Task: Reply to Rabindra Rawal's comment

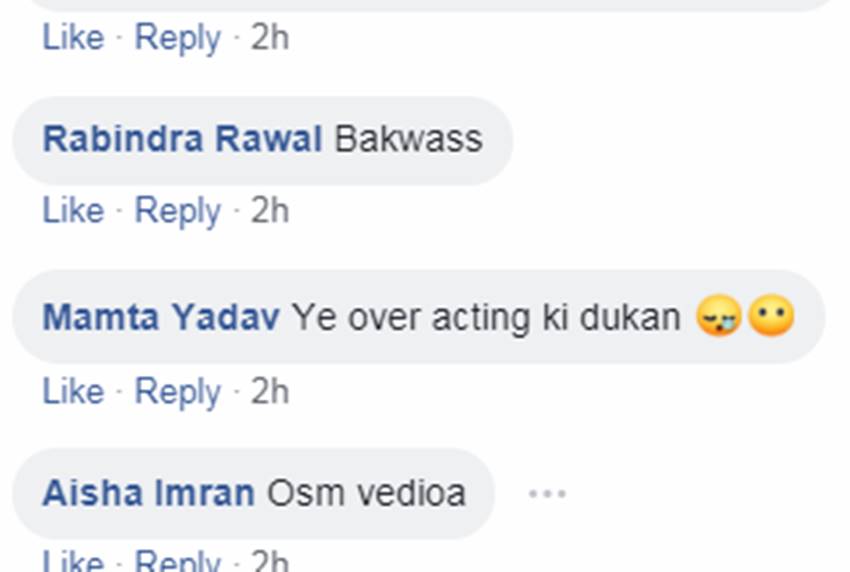Action: 178,211
